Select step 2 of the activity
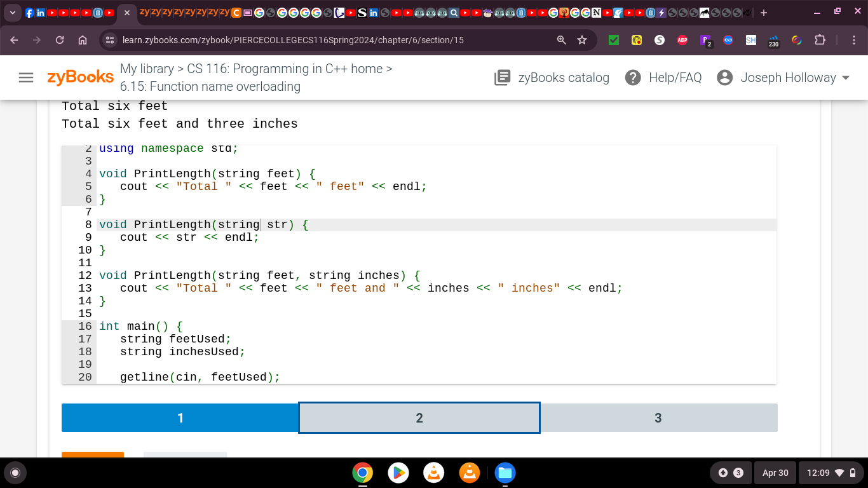Image resolution: width=868 pixels, height=488 pixels. point(419,417)
